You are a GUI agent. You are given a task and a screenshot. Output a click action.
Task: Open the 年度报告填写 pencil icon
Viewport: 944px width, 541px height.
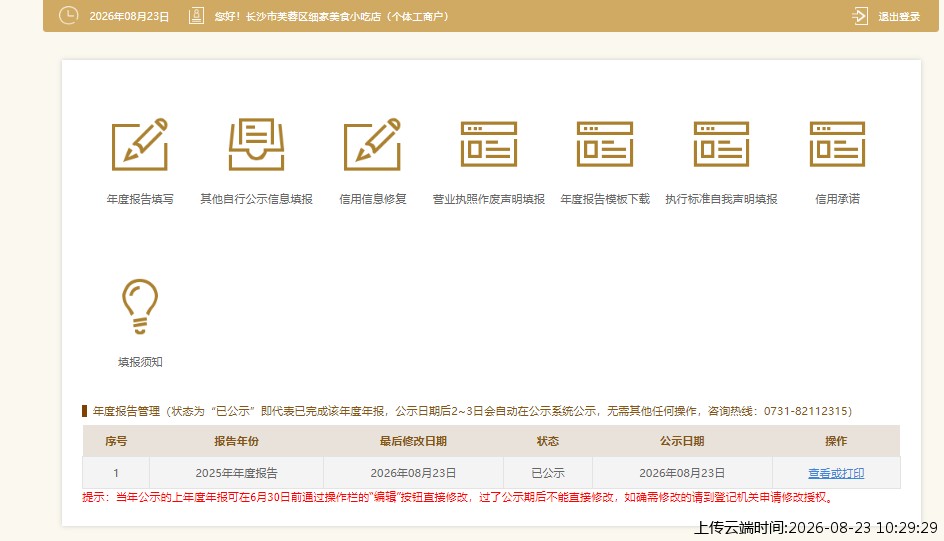140,144
